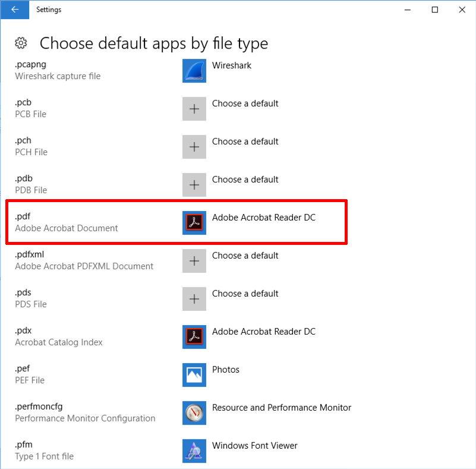The height and width of the screenshot is (469, 476).
Task: Change the Photos default for .pef
Action: tap(226, 369)
